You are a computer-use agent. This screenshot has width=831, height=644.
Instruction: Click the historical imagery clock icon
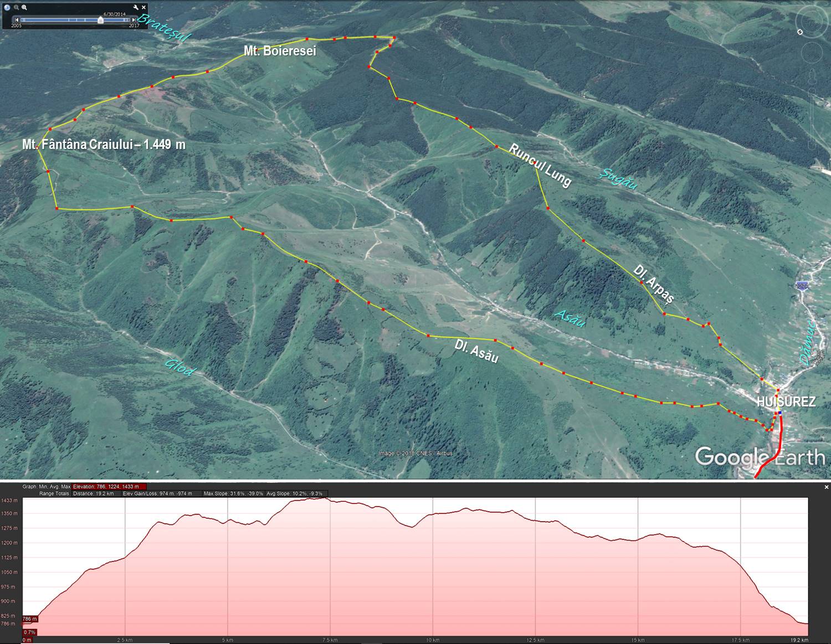pyautogui.click(x=7, y=7)
